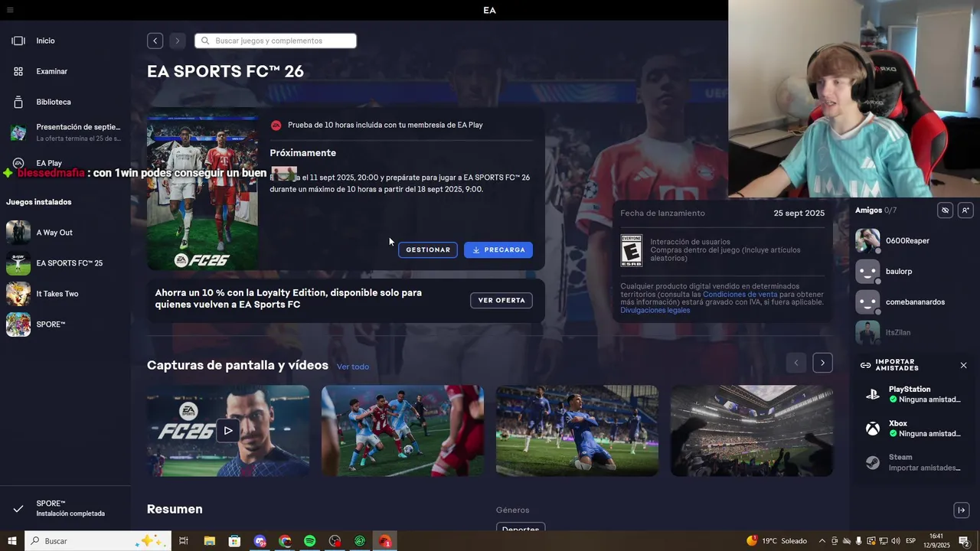The width and height of the screenshot is (980, 551).
Task: Click the search box for games and add-ons
Action: click(276, 41)
